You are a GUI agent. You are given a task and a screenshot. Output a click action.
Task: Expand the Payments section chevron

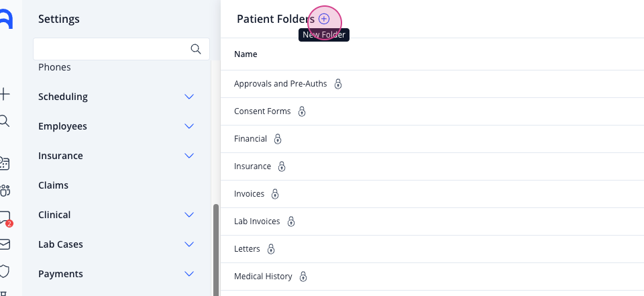189,274
